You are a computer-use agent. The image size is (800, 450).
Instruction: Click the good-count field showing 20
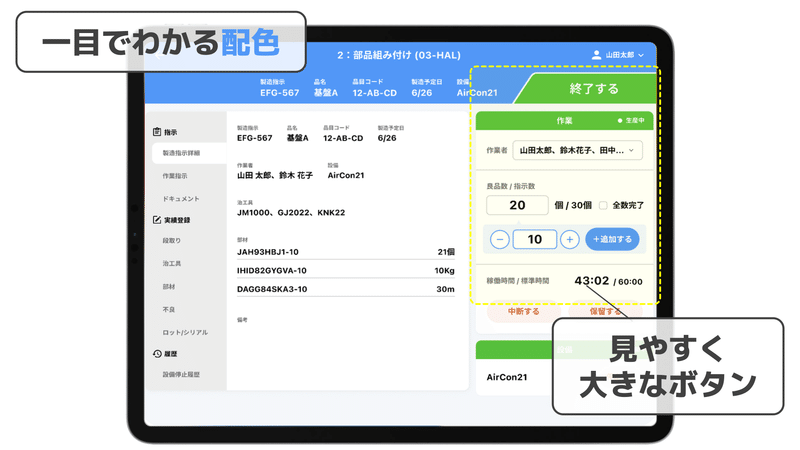coord(517,205)
